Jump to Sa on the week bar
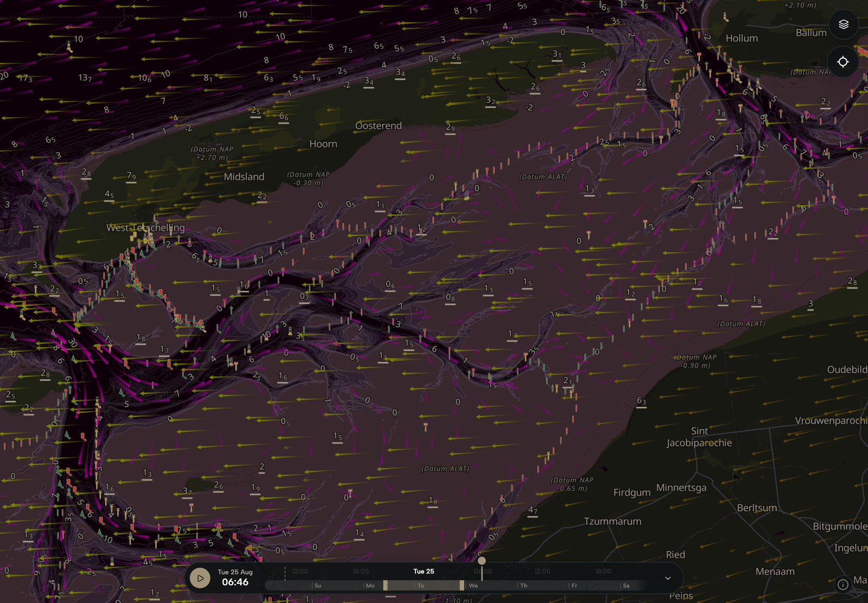868x603 pixels. tap(626, 586)
